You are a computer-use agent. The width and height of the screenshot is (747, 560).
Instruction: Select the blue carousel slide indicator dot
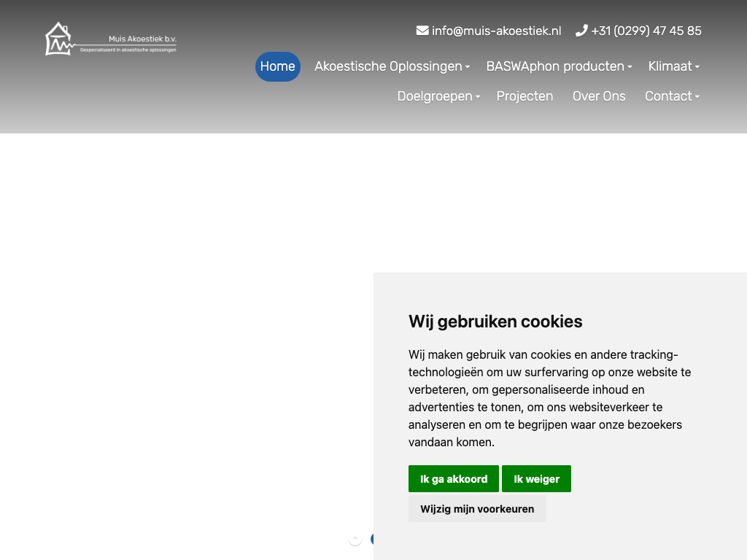(x=372, y=540)
